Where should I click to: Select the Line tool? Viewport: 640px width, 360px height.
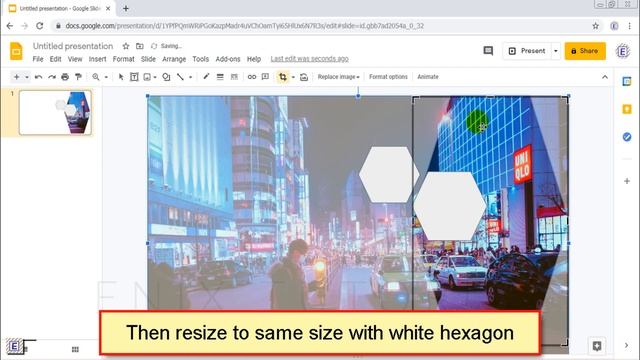[180, 77]
